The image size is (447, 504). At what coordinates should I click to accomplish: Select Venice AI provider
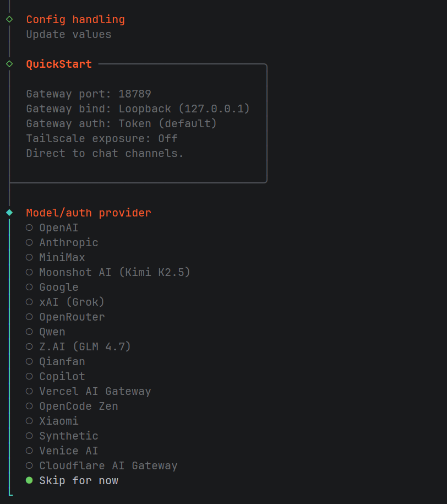click(62, 451)
